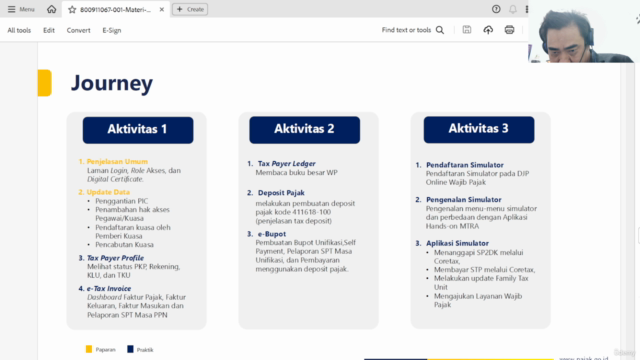
Task: Close the 800911067-001-Materi tab
Action: (162, 9)
